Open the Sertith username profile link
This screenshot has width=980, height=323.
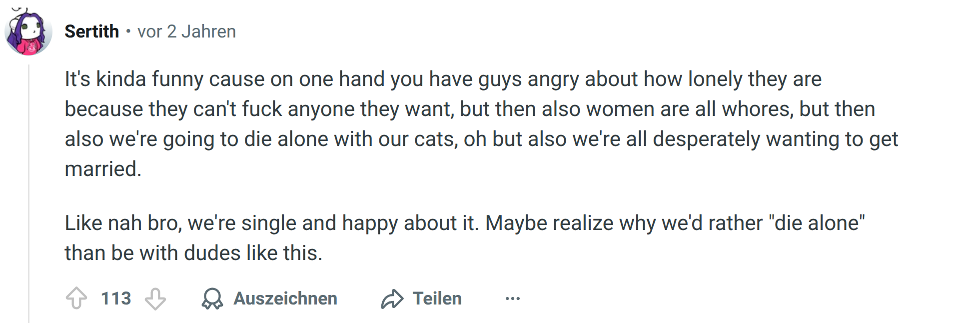[92, 31]
